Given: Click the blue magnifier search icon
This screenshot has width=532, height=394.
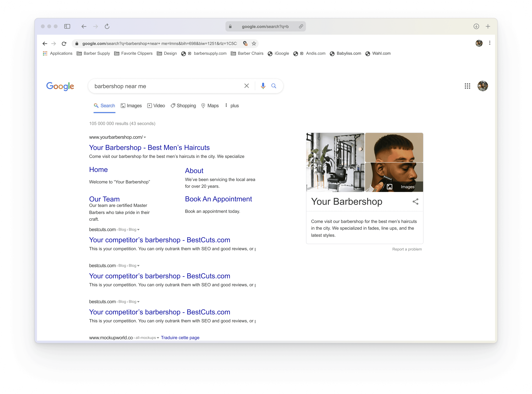Looking at the screenshot, I should (274, 86).
